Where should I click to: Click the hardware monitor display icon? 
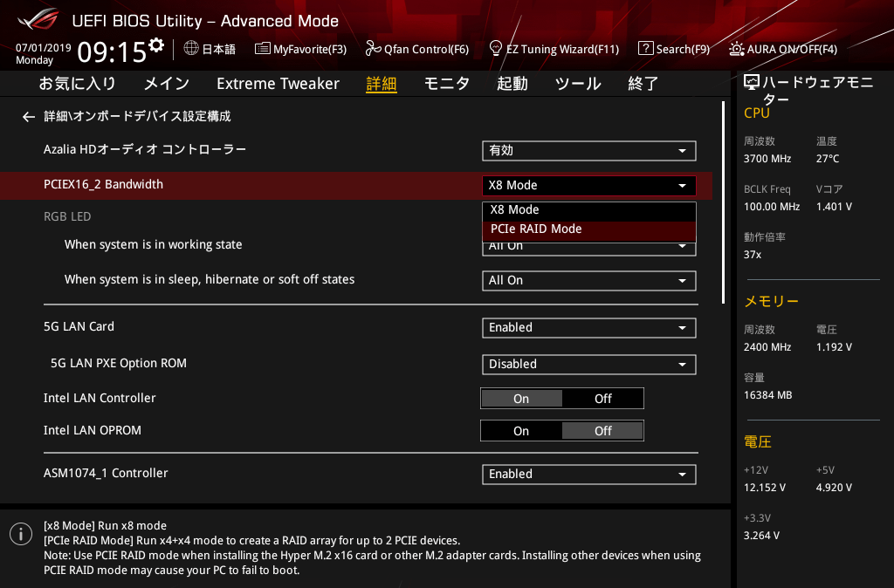752,83
